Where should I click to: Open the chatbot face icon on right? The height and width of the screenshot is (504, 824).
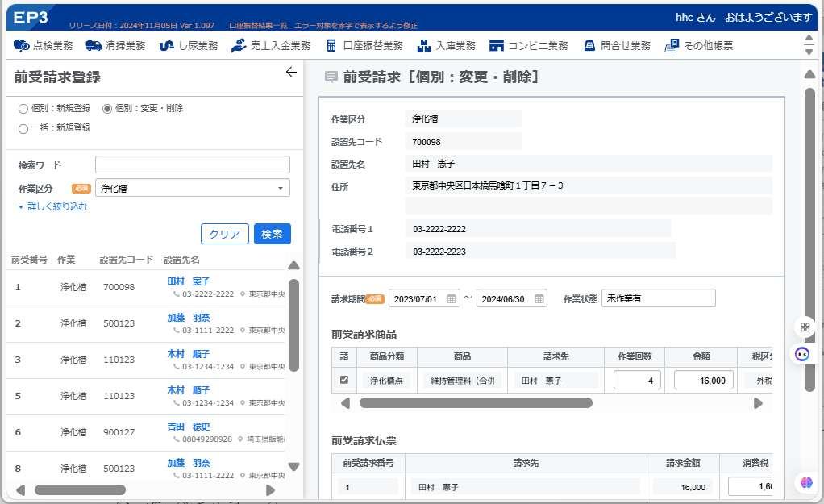(x=802, y=354)
